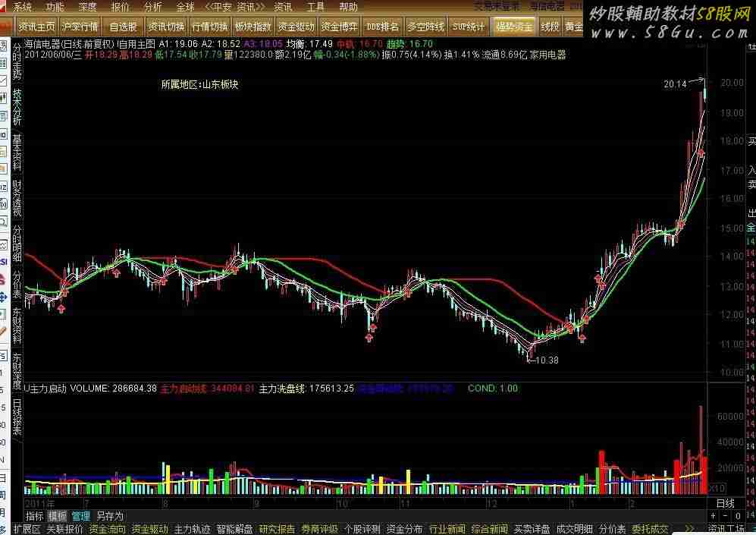Viewport: 756px width, 535px height.
Task: Click the 资讯主页 toolbar button
Action: pyautogui.click(x=36, y=26)
